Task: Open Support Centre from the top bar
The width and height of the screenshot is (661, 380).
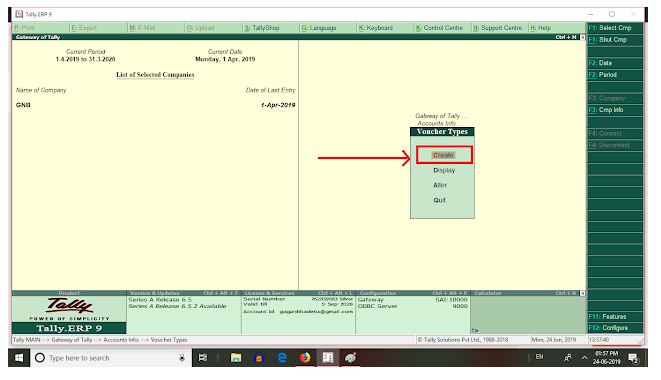Action: pyautogui.click(x=500, y=28)
